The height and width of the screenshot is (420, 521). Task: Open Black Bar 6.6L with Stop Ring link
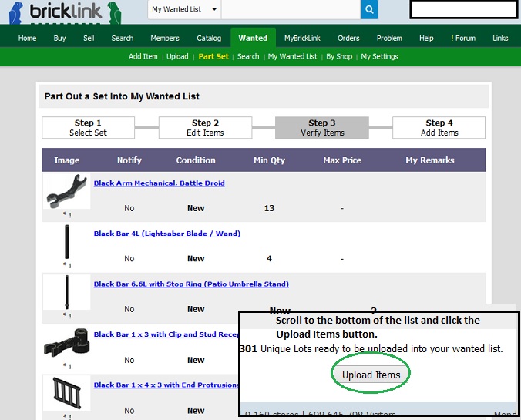(x=191, y=284)
